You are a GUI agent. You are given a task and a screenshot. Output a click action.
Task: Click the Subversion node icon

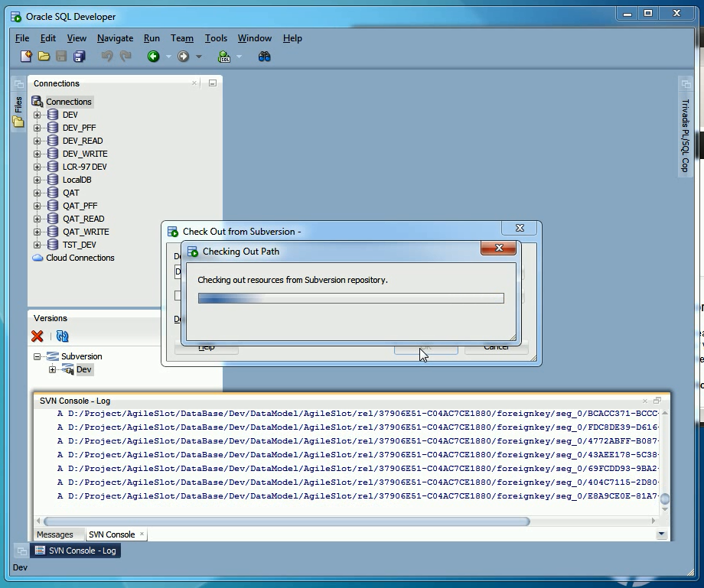pos(53,356)
